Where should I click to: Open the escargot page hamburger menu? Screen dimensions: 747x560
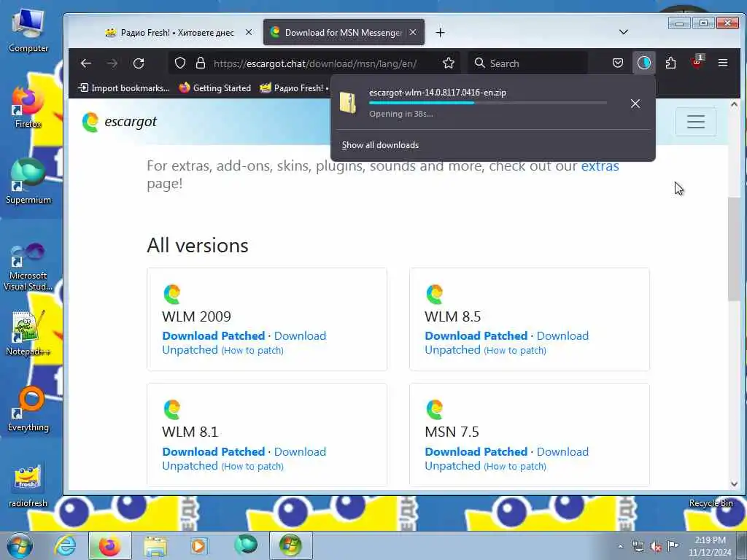coord(695,122)
